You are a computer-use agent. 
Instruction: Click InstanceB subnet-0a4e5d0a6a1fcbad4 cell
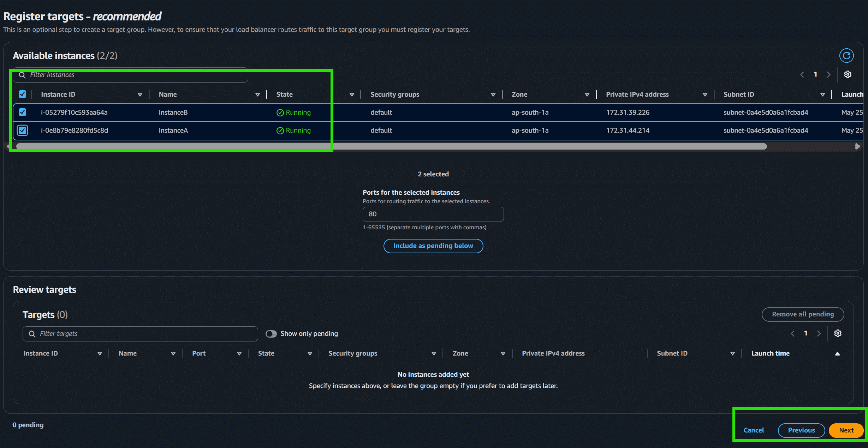(x=766, y=113)
